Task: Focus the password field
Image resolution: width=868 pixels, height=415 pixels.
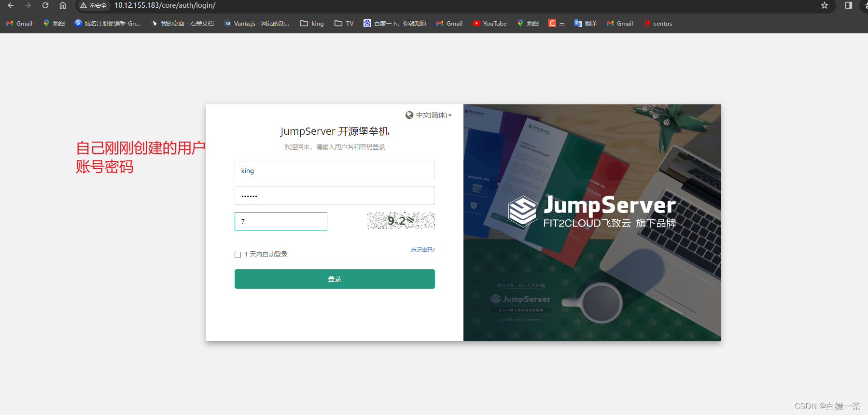Action: coord(335,196)
